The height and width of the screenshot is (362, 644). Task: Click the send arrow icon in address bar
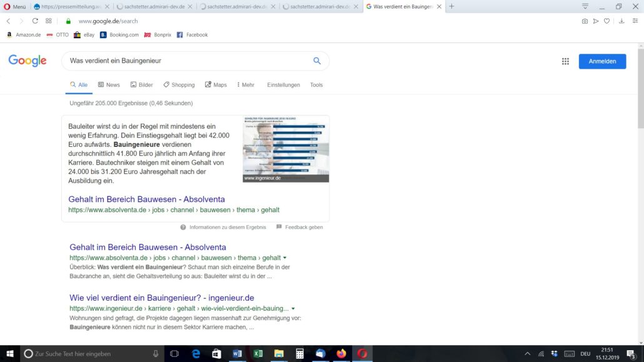tap(595, 21)
